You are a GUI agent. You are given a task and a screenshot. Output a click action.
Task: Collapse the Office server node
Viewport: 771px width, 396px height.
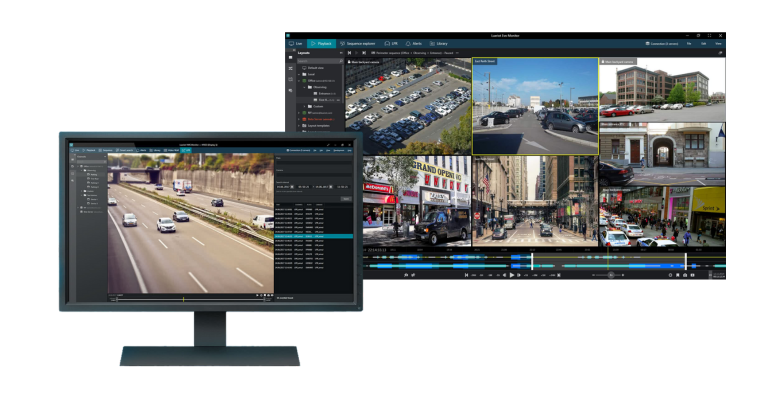[299, 81]
